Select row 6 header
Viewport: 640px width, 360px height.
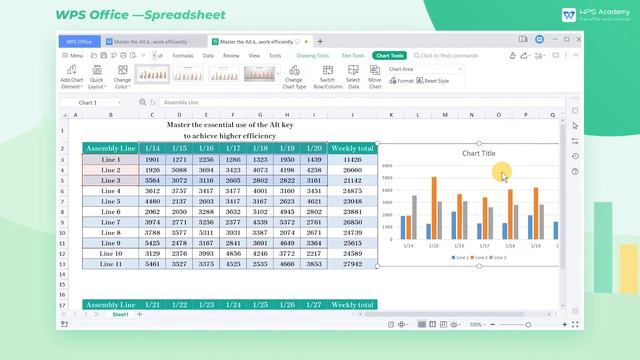tap(62, 191)
